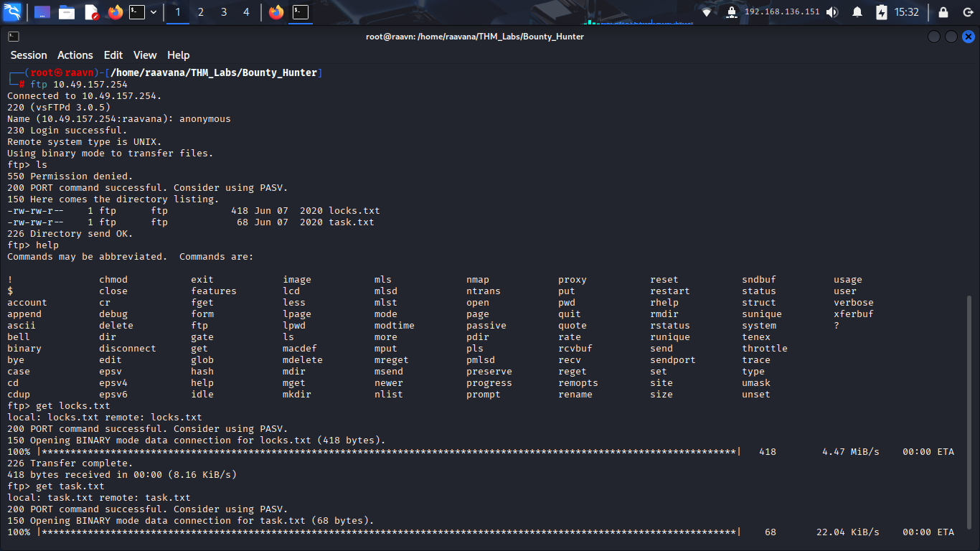This screenshot has height=551, width=980.
Task: Open the Actions menu
Action: point(75,55)
